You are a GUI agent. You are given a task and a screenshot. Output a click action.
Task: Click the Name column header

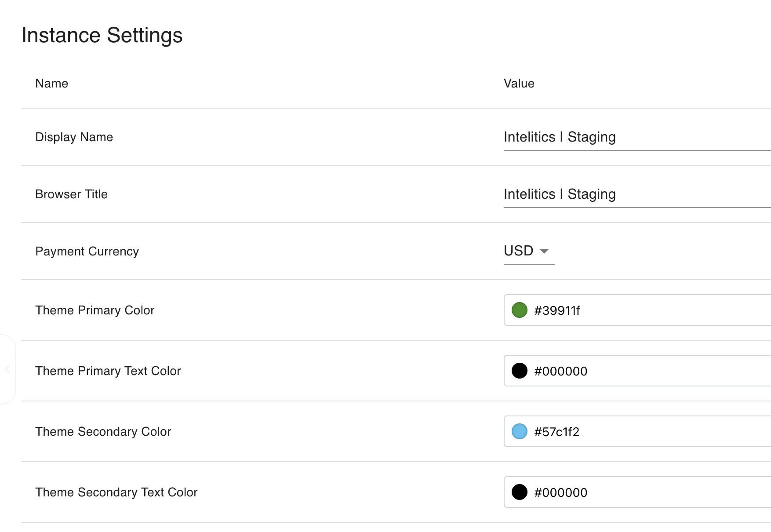[x=52, y=84]
